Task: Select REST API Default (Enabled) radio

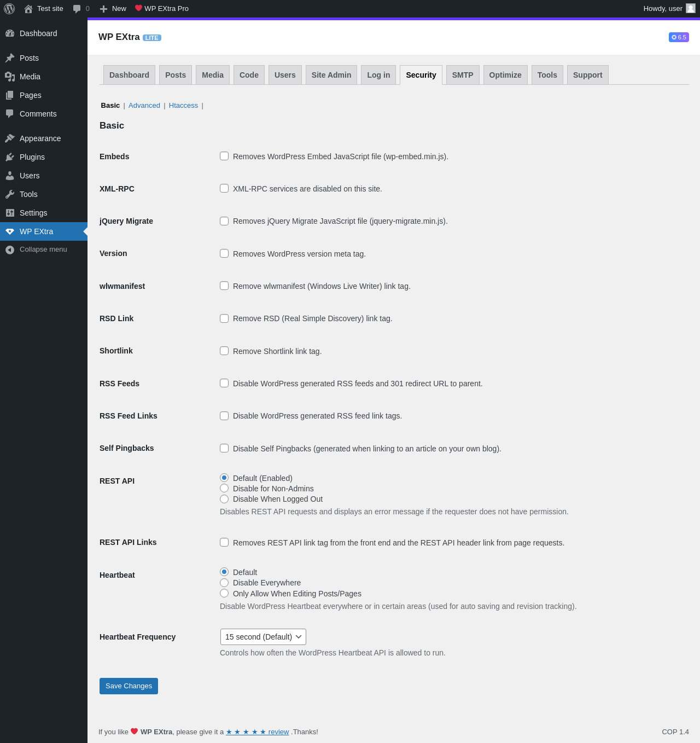Action: pyautogui.click(x=224, y=478)
